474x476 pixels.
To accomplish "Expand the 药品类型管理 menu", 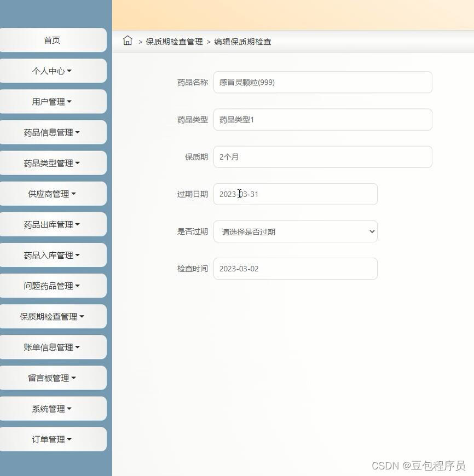I will pyautogui.click(x=53, y=162).
